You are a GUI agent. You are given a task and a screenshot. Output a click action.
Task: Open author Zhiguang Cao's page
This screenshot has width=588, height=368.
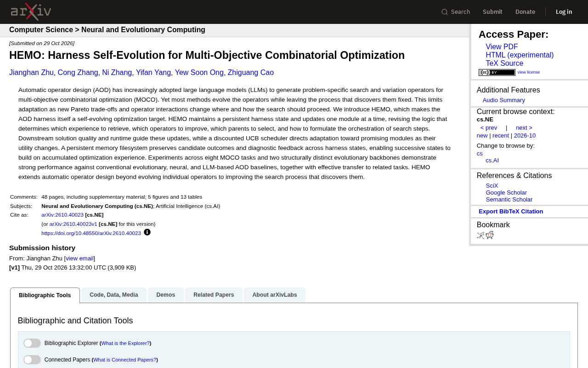click(251, 73)
